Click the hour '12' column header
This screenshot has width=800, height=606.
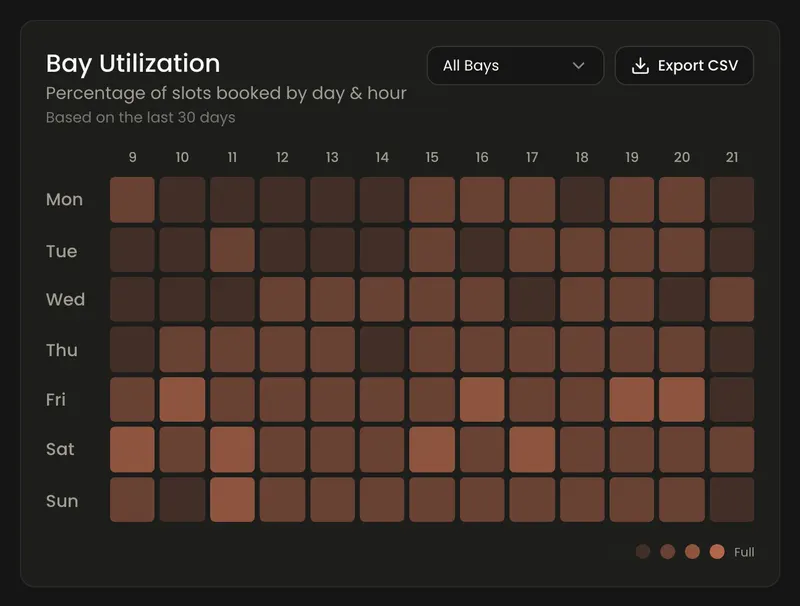coord(282,157)
